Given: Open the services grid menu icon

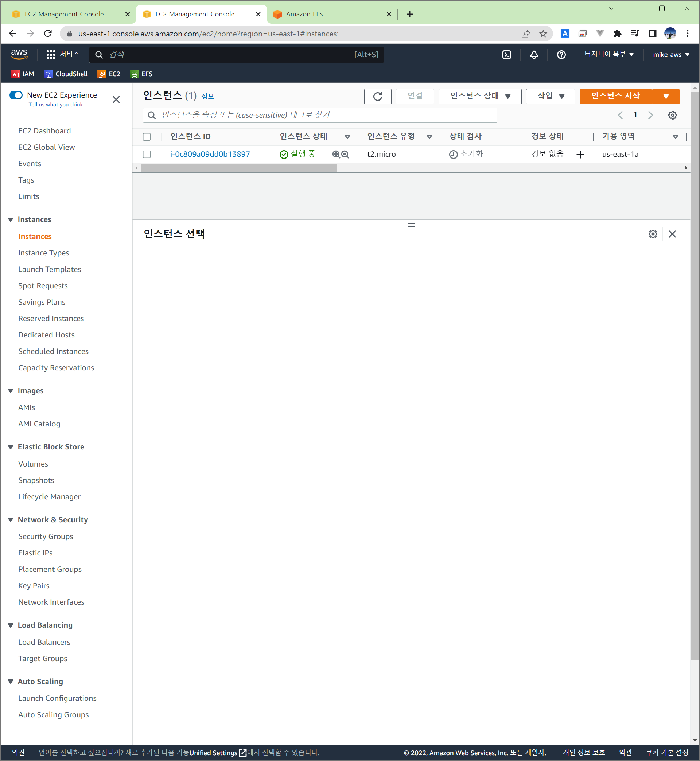Looking at the screenshot, I should pyautogui.click(x=51, y=55).
